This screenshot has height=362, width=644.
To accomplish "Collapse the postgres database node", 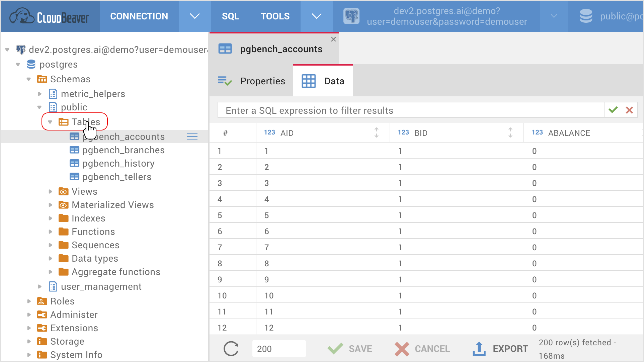I will (x=18, y=65).
